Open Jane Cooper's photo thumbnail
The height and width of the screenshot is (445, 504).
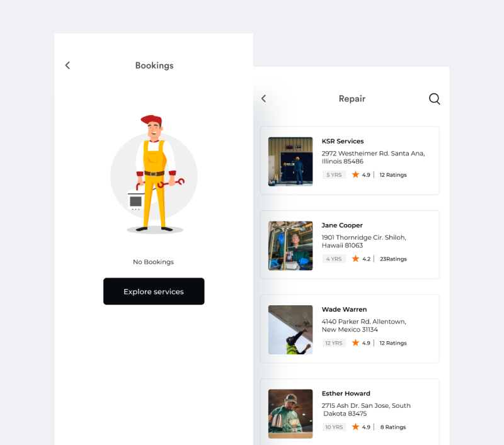pyautogui.click(x=290, y=245)
